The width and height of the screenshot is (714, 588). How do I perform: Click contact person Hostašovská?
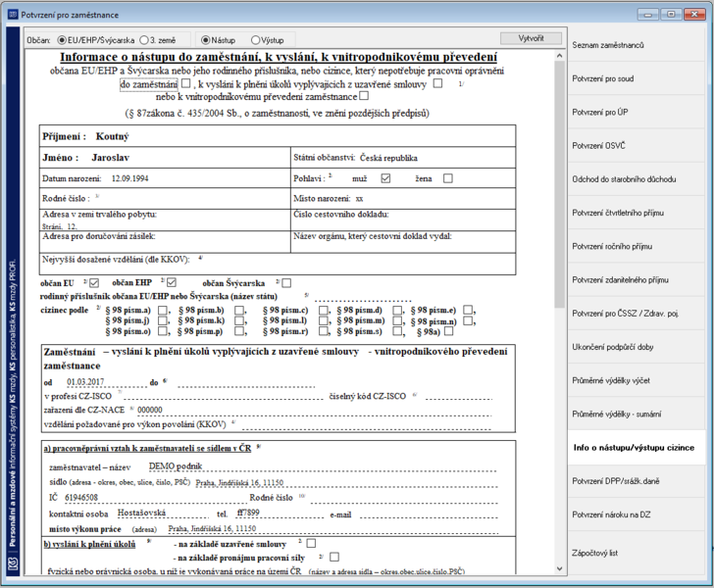pyautogui.click(x=141, y=513)
